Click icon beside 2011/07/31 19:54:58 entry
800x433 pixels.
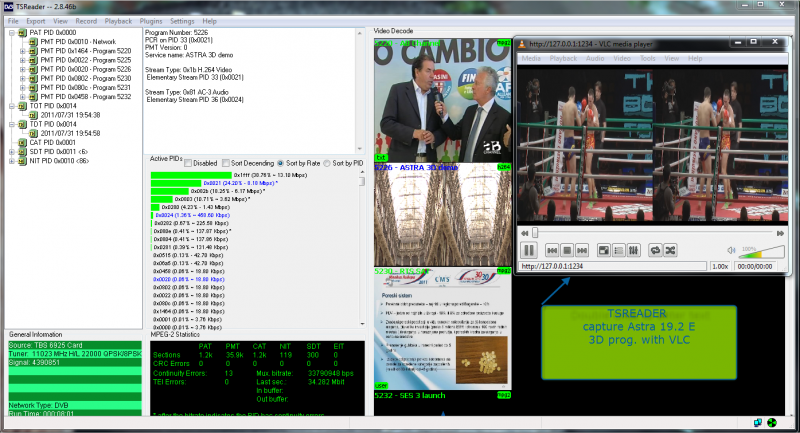(33, 134)
